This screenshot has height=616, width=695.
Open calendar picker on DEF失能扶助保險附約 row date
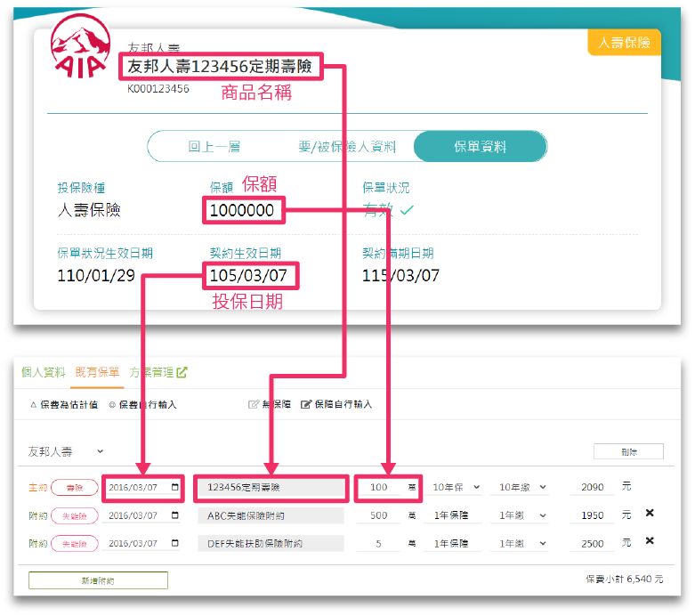pos(175,543)
